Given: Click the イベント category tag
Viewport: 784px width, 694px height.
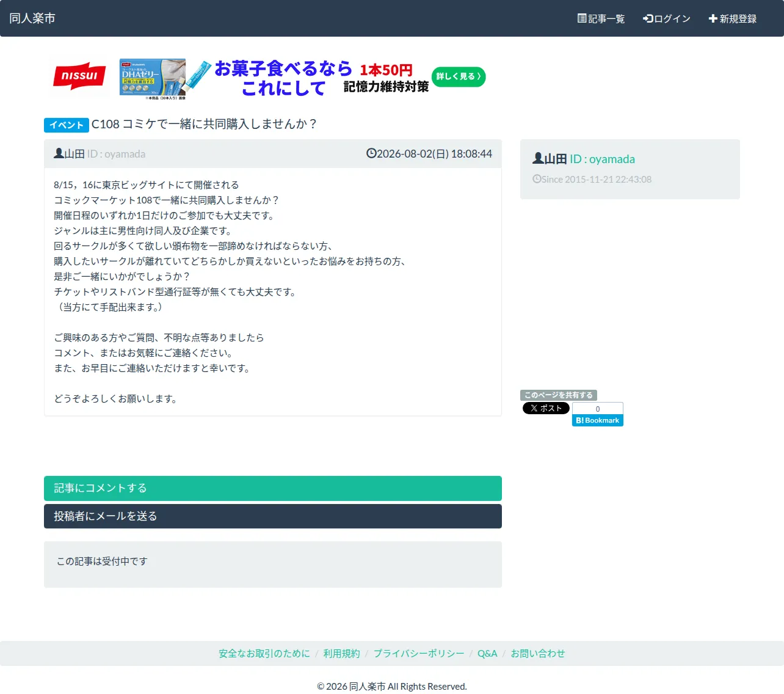Looking at the screenshot, I should [x=67, y=125].
